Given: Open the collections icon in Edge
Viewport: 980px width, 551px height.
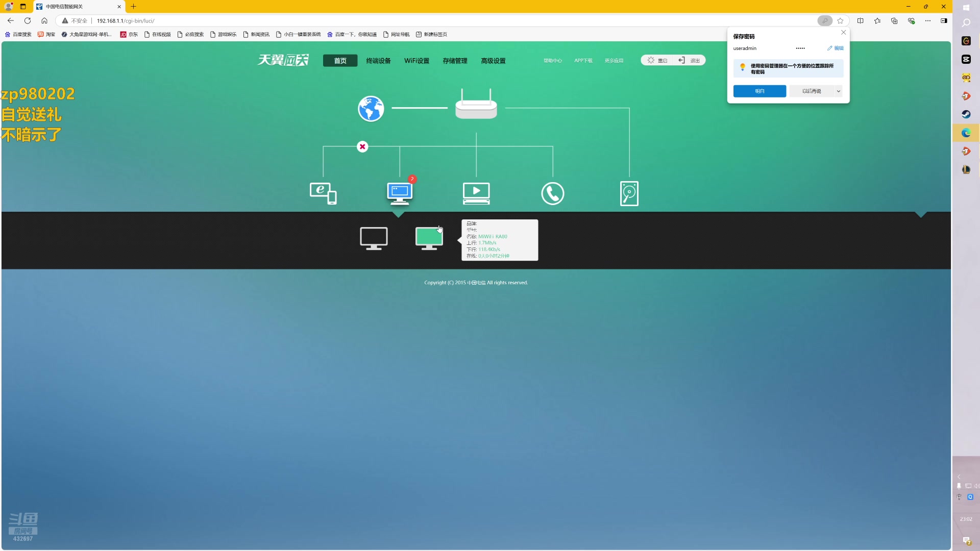Looking at the screenshot, I should point(894,21).
